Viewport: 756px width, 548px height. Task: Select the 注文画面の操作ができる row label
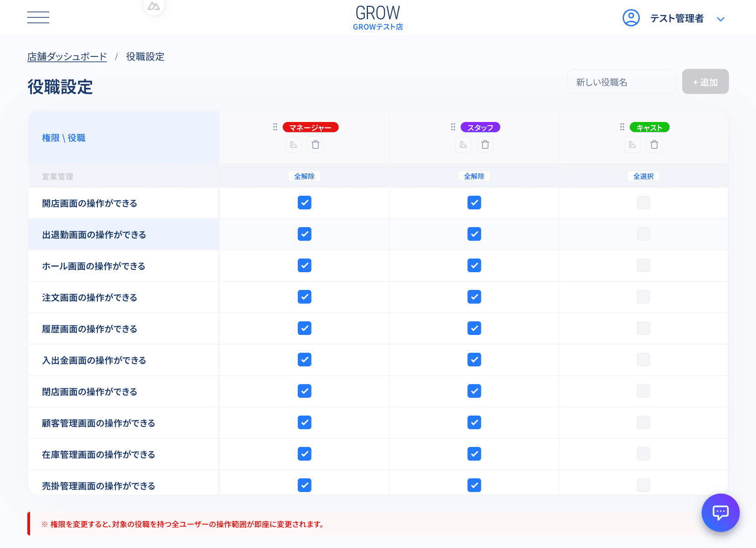[89, 298]
